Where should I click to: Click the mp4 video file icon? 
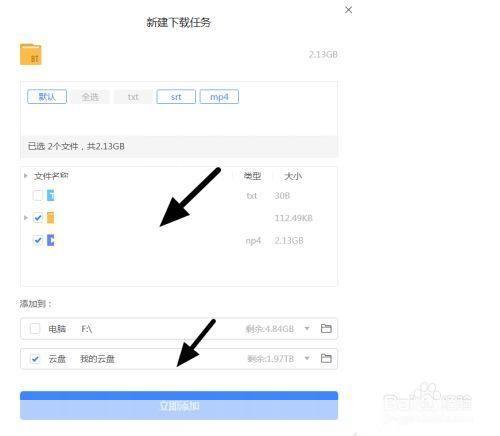tap(50, 240)
